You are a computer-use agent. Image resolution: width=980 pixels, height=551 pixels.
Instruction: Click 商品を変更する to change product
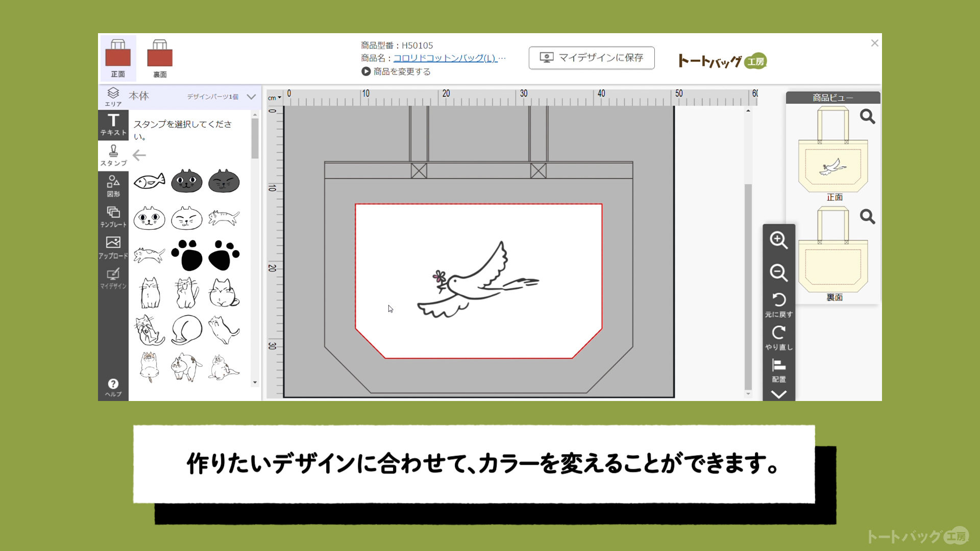point(396,71)
